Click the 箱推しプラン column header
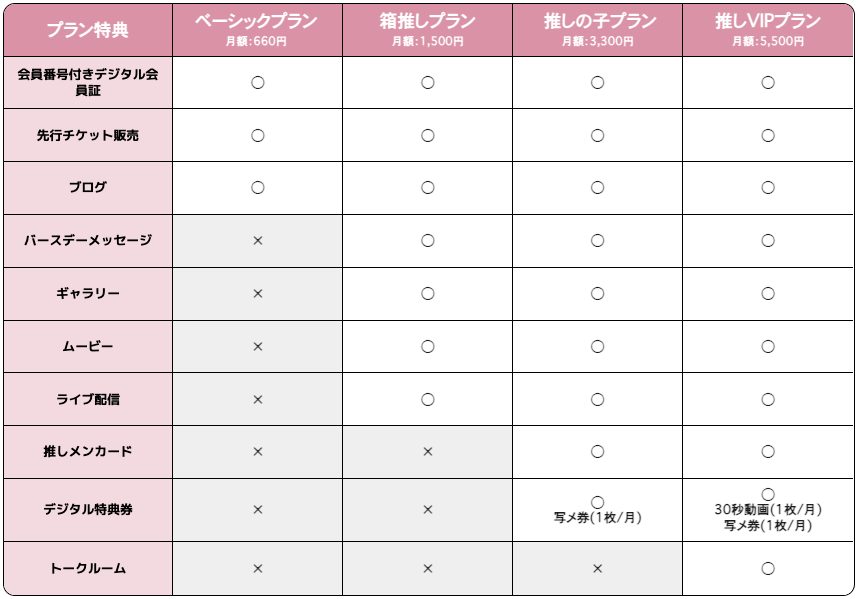 tap(427, 28)
